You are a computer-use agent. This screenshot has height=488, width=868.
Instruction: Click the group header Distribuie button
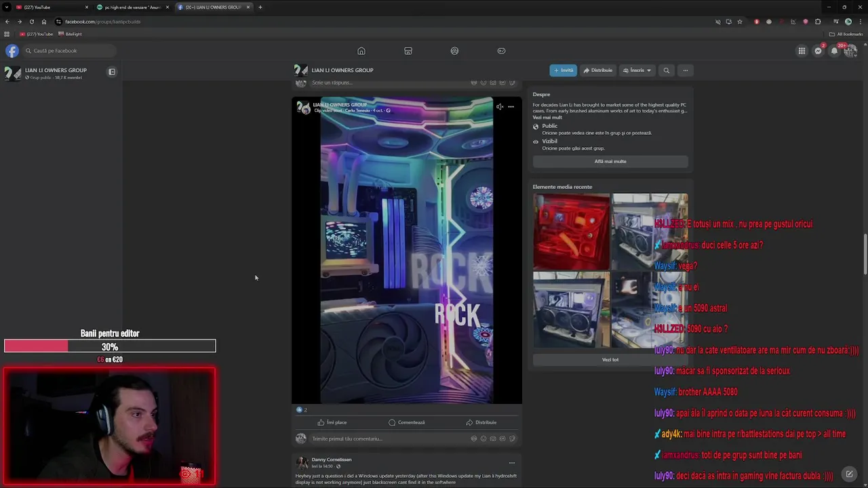tap(598, 70)
